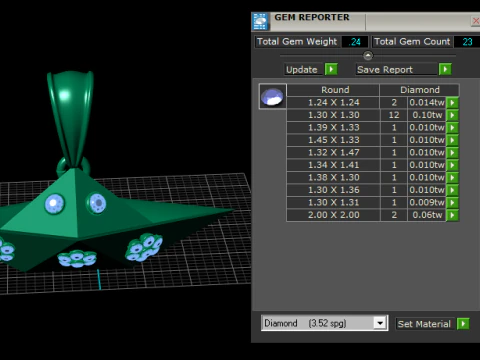Select the 1.30 X 1.31 size cell
Image resolution: width=480 pixels, height=360 pixels.
(333, 202)
